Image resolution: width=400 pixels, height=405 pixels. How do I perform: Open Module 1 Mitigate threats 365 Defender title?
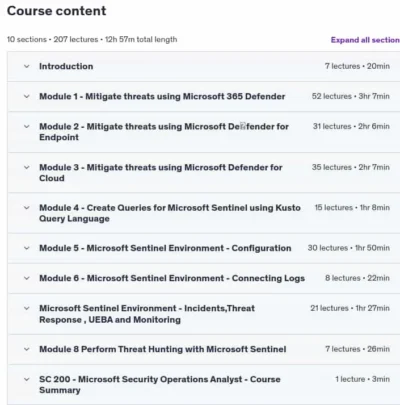(162, 96)
